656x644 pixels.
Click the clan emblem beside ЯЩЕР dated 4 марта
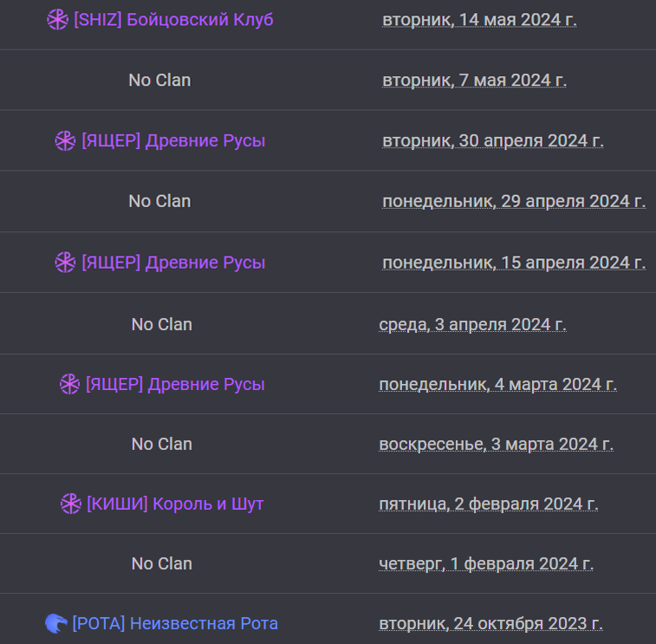click(69, 384)
